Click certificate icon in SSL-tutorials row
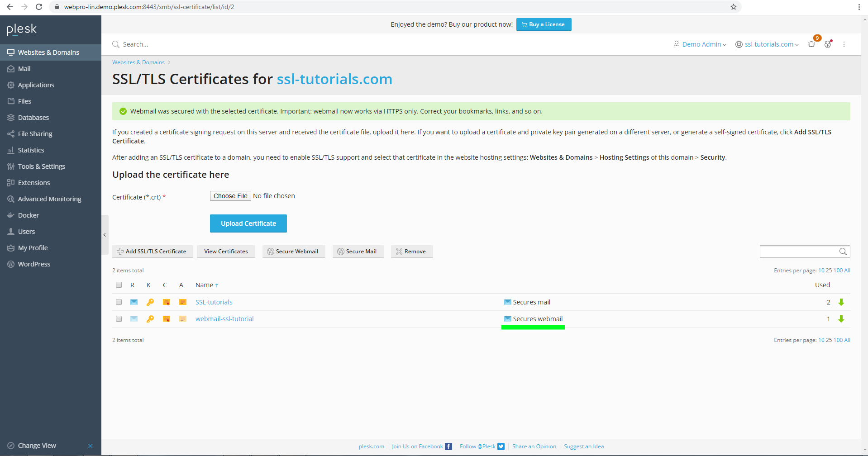 point(167,302)
